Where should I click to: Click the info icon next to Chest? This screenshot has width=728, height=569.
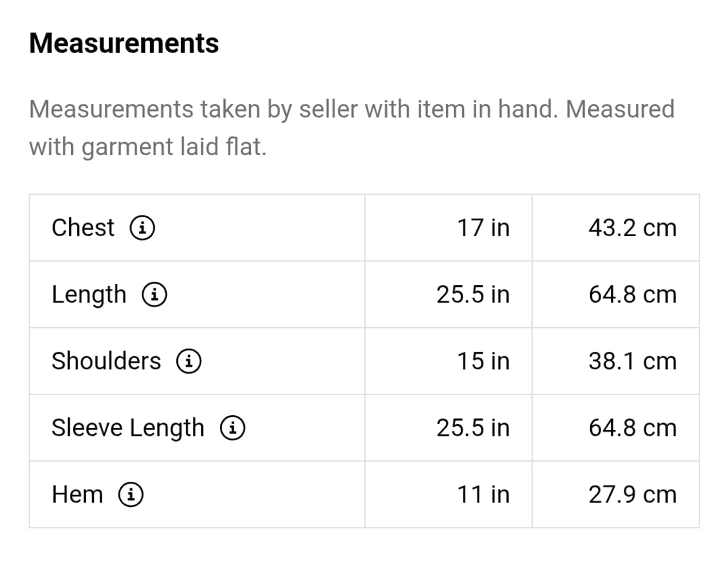142,228
